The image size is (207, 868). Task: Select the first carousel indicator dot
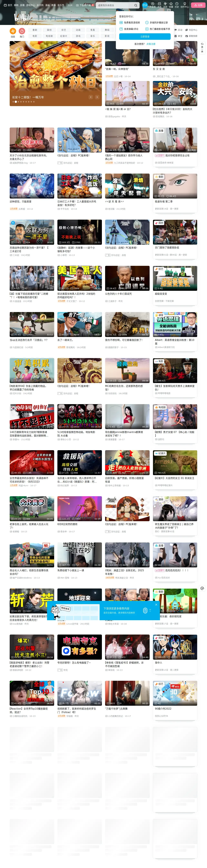(13, 101)
